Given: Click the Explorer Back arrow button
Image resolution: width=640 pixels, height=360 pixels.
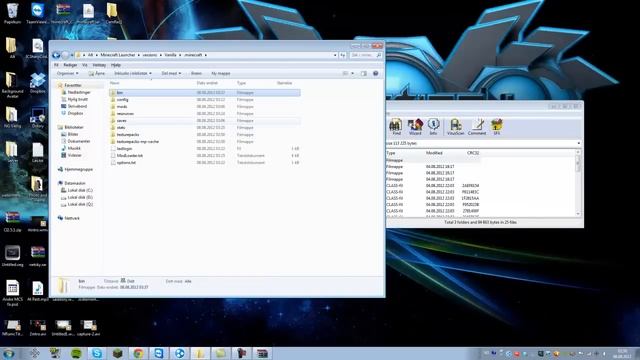Looking at the screenshot, I should (x=56, y=55).
